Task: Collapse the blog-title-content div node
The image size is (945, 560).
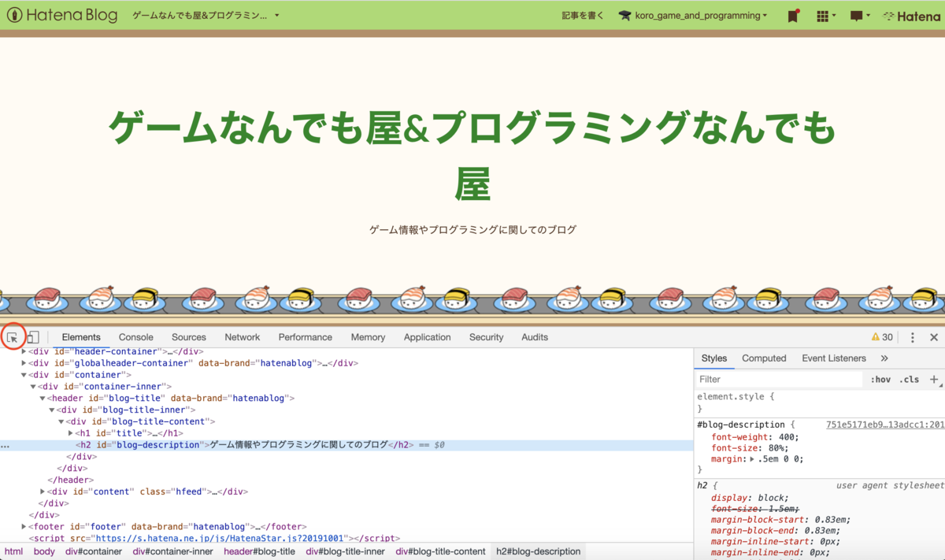Action: click(x=61, y=421)
